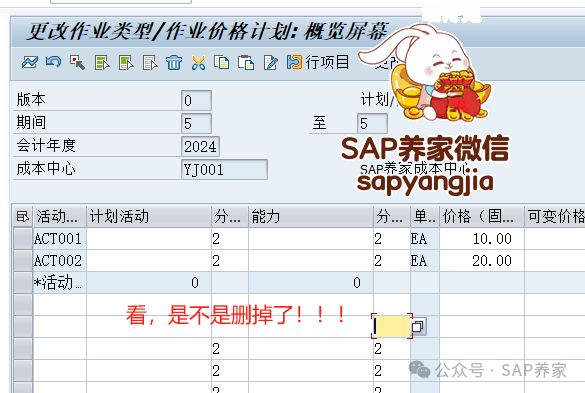Viewport: 585px width, 393px height.
Task: Click the 能力 column header
Action: coord(311,216)
